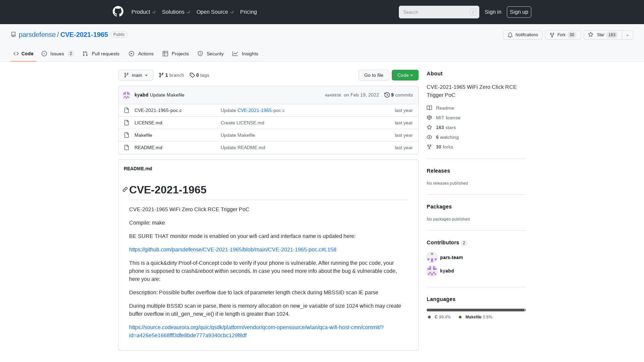The height and width of the screenshot is (362, 644).
Task: Expand the Open Source menu
Action: pyautogui.click(x=215, y=12)
